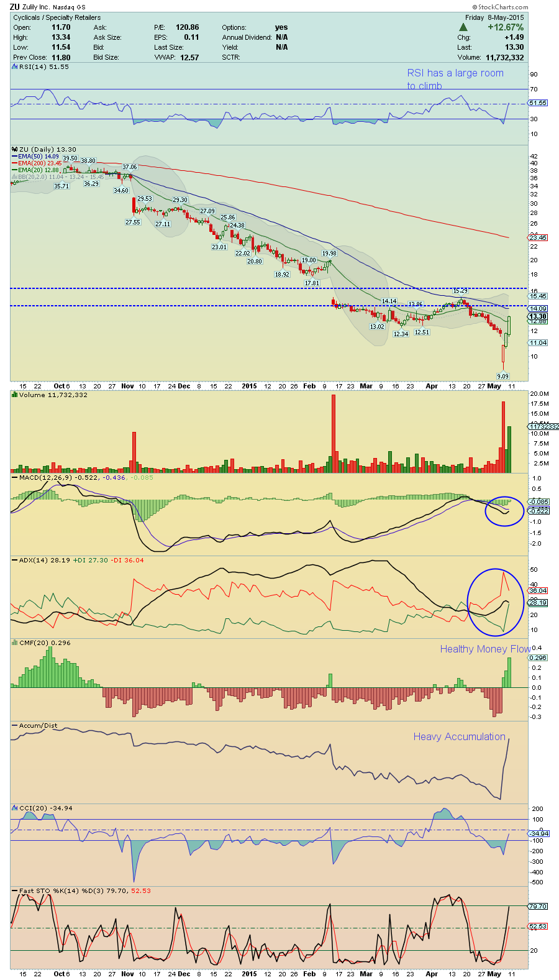
Task: Select the Open value 11.70
Action: (61, 27)
